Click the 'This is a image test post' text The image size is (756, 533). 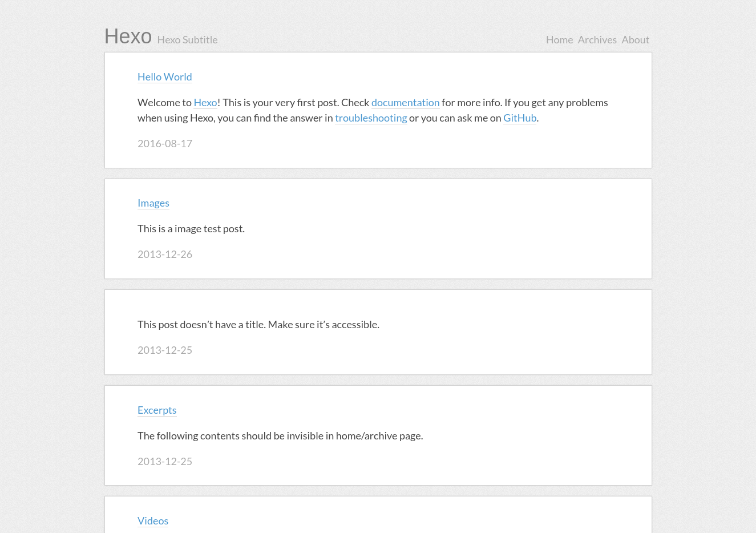point(191,229)
